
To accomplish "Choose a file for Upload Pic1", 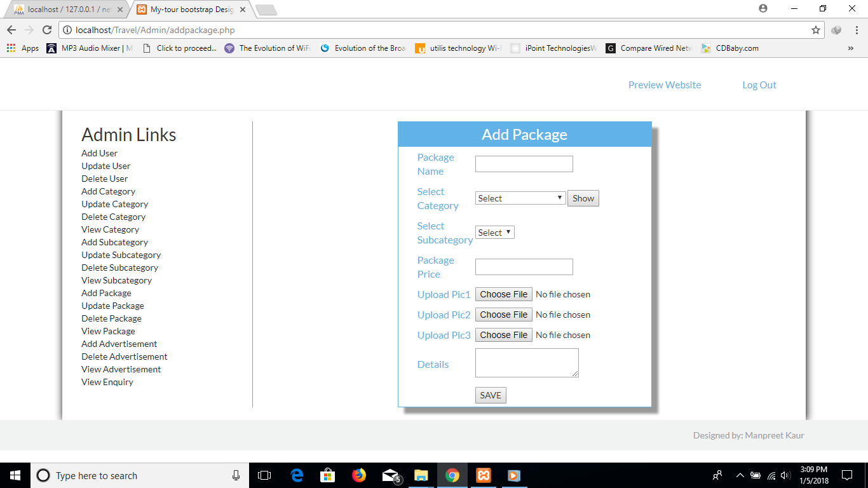I will coord(503,294).
